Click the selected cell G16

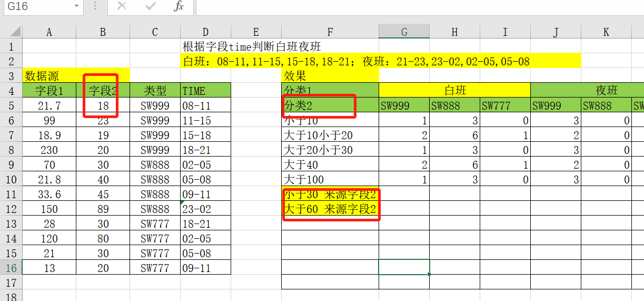click(404, 267)
